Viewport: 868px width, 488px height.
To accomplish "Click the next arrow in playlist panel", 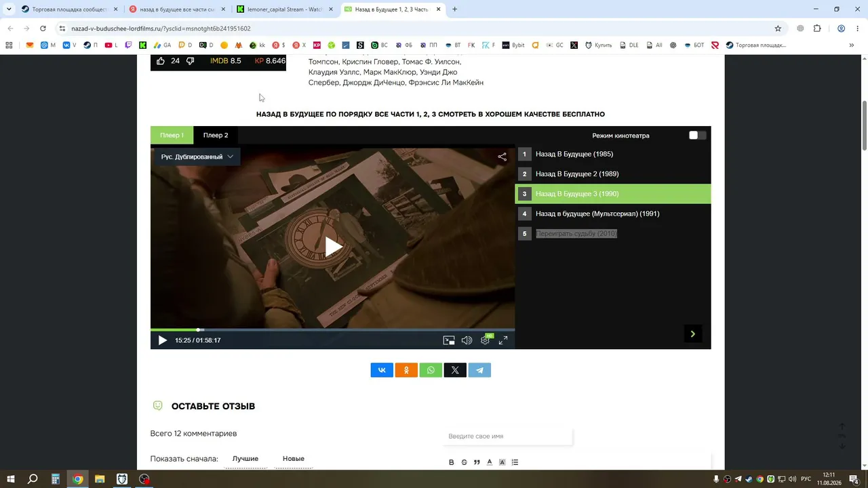I will click(693, 333).
